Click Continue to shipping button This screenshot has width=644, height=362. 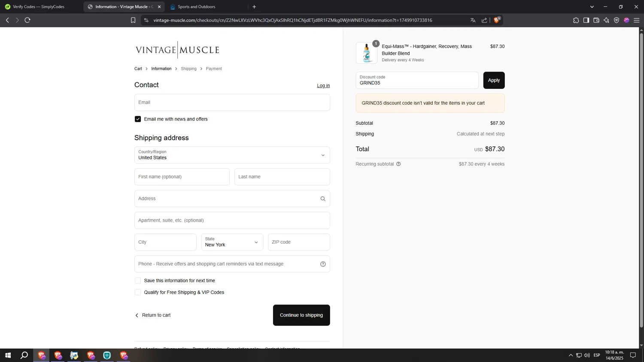[x=301, y=315]
